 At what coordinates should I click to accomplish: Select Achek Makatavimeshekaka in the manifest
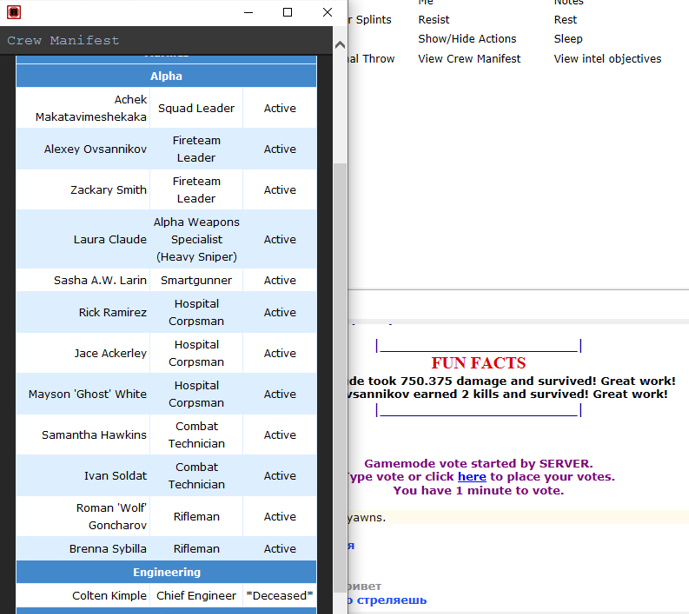point(91,108)
